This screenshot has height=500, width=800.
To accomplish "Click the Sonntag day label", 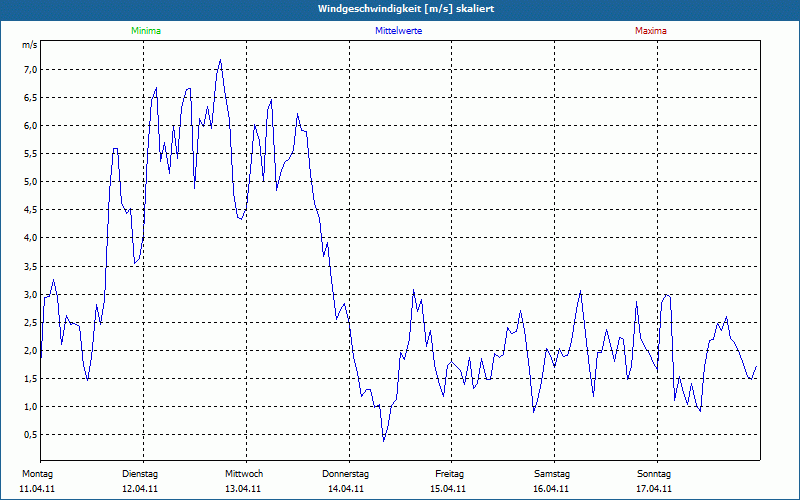I will 654,474.
